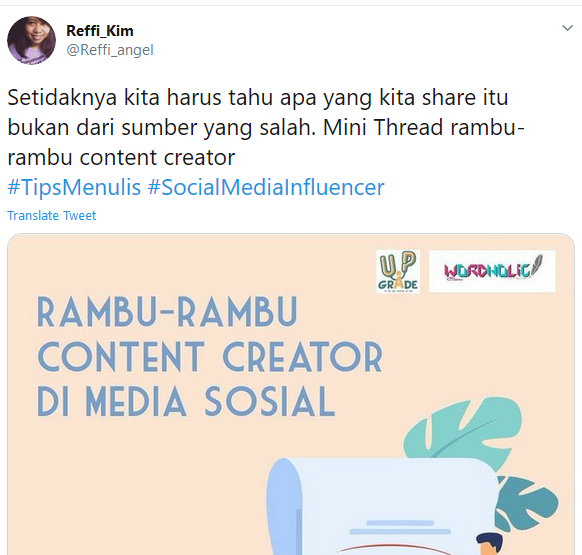This screenshot has height=555, width=582.
Task: Open the attached Rambu-Rambu image title
Action: (210, 356)
